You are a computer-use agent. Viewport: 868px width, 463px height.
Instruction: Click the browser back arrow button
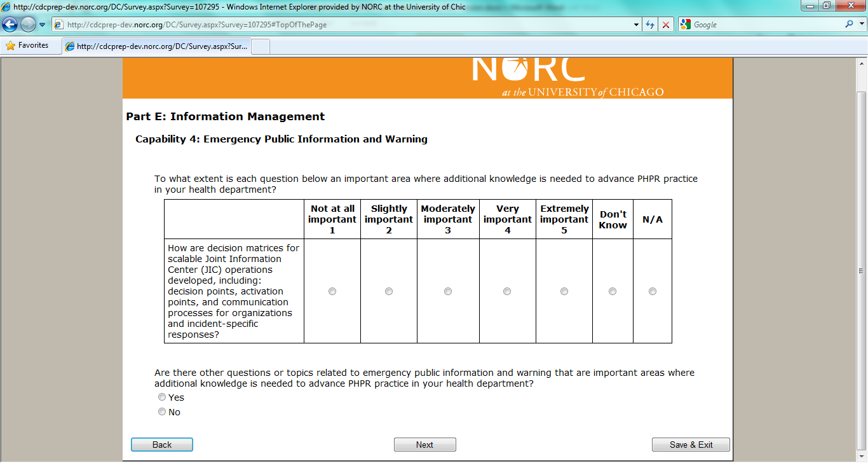point(10,25)
